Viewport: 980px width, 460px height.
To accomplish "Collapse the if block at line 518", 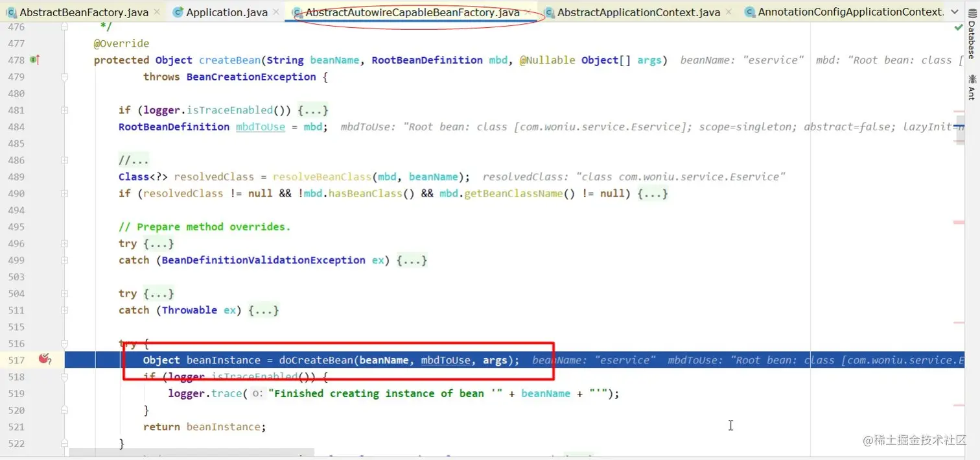I will click(x=65, y=377).
